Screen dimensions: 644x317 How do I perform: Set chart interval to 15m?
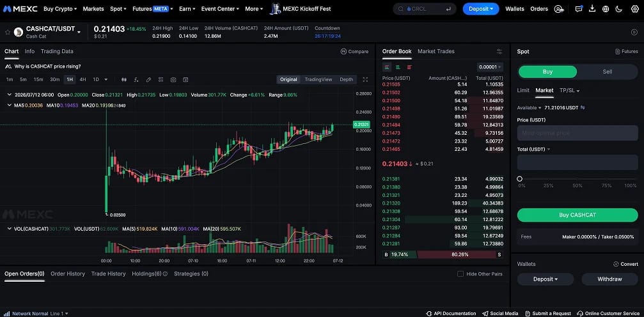click(x=38, y=80)
